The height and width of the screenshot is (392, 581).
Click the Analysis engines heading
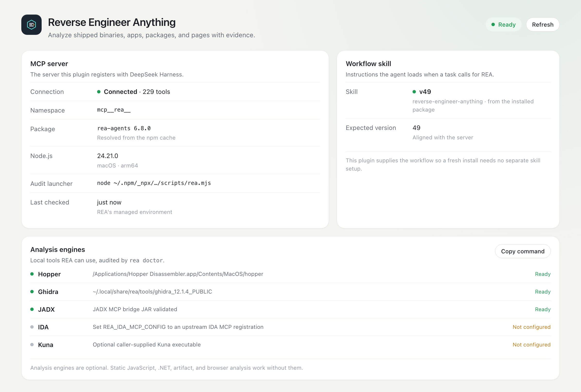tap(58, 249)
